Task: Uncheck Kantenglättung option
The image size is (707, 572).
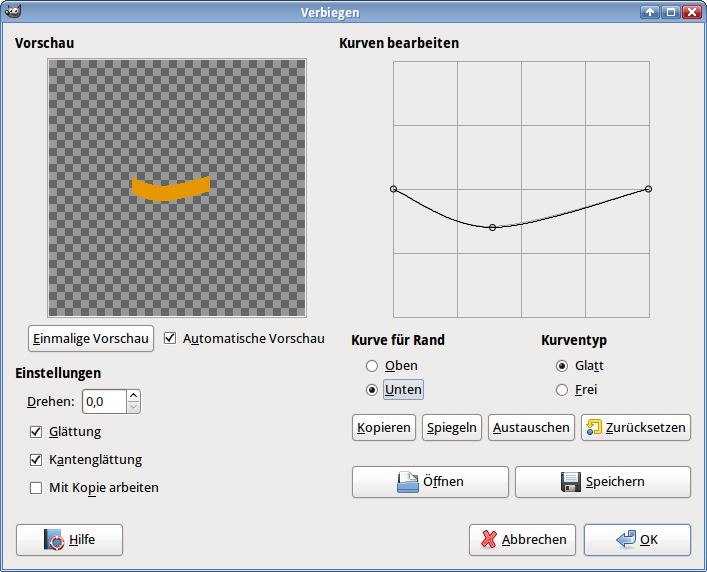Action: (x=36, y=460)
